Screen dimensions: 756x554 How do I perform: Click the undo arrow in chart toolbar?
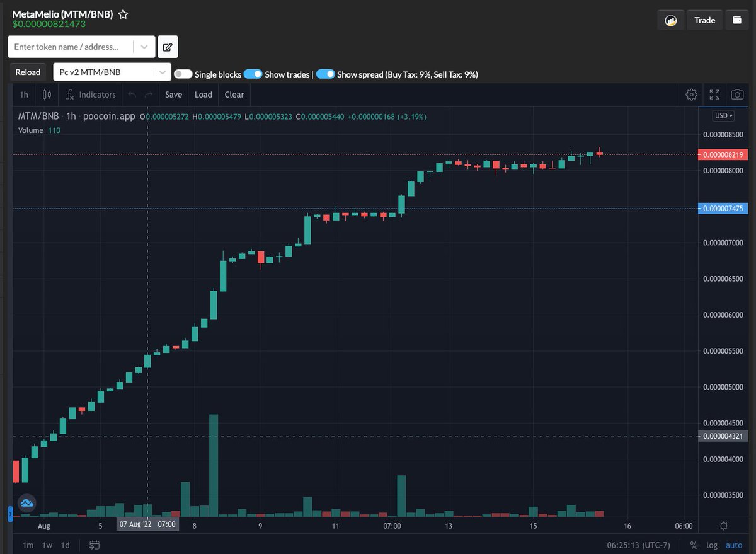[x=132, y=95]
